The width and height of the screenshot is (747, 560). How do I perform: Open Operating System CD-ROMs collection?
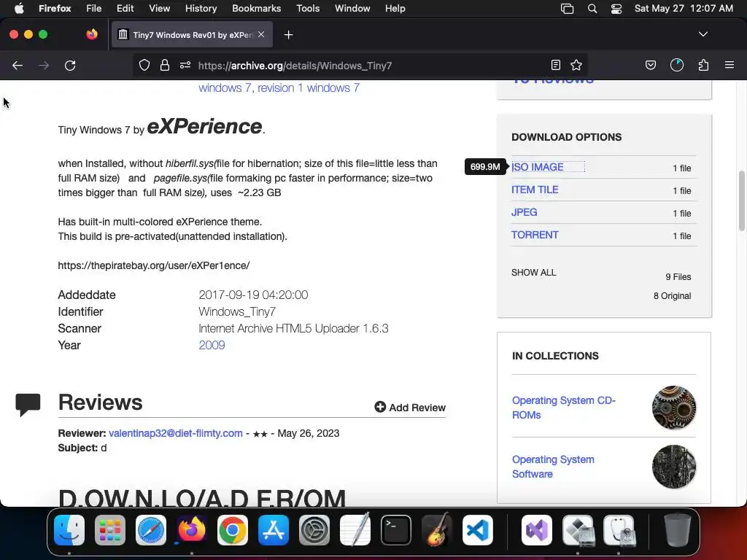pos(564,408)
